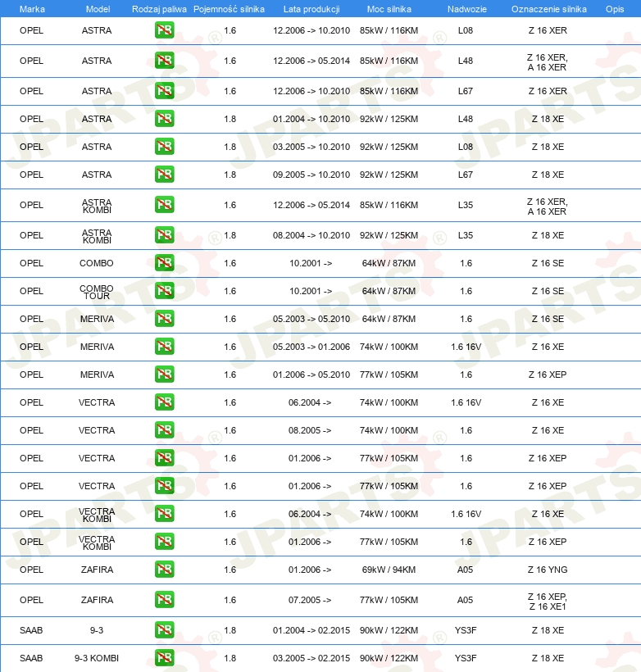The image size is (641, 672).
Task: Click the fuel icon in the ASTRA KOMBI 1.8 row
Action: click(164, 235)
